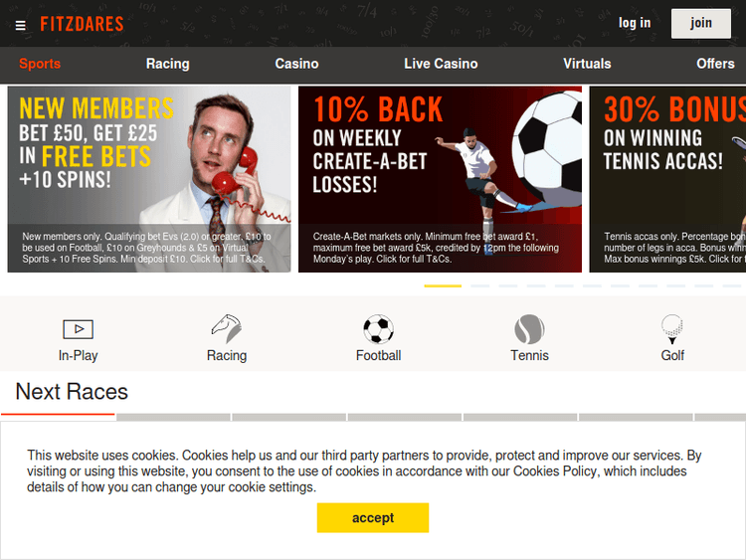Screen dimensions: 746x560
Task: Switch to the Racing navigation tab
Action: pyautogui.click(x=168, y=64)
